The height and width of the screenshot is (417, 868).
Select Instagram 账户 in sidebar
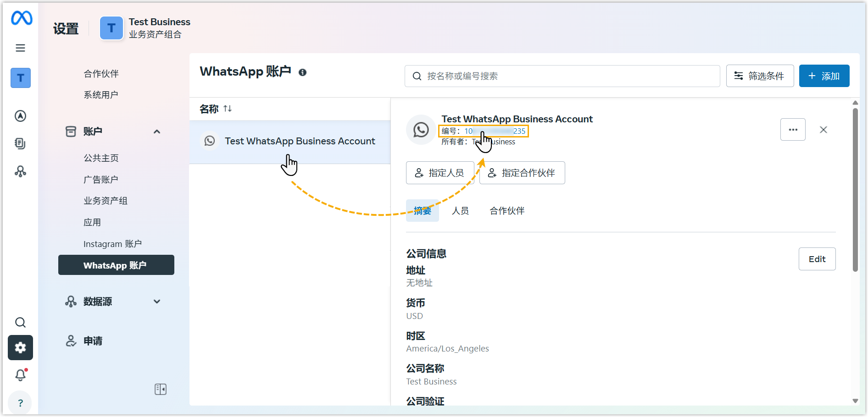pyautogui.click(x=112, y=244)
